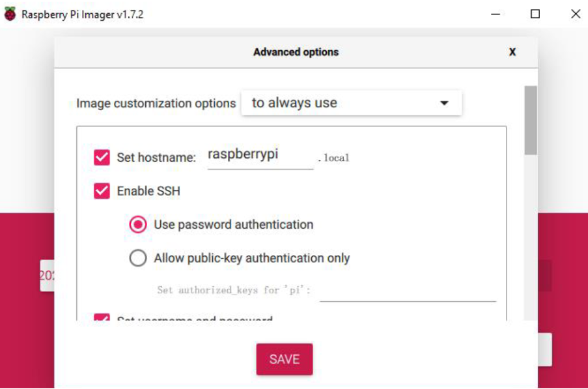
Task: Click the Advanced options scrollbar thumb
Action: (x=530, y=120)
